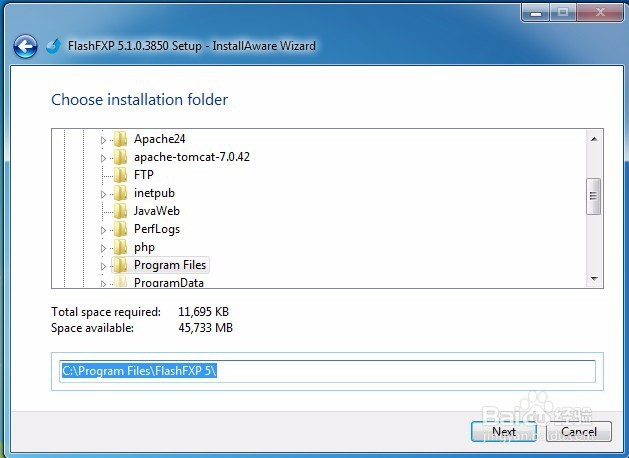This screenshot has height=458, width=629.
Task: Expand the Apache24 tree node
Action: 103,140
